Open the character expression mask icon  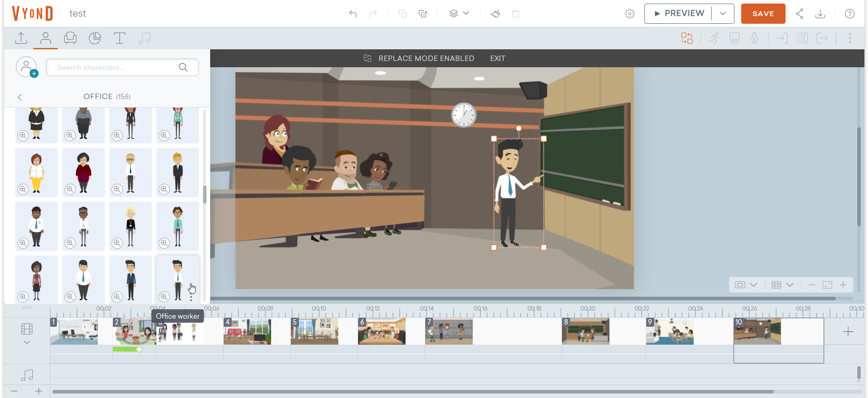click(734, 38)
